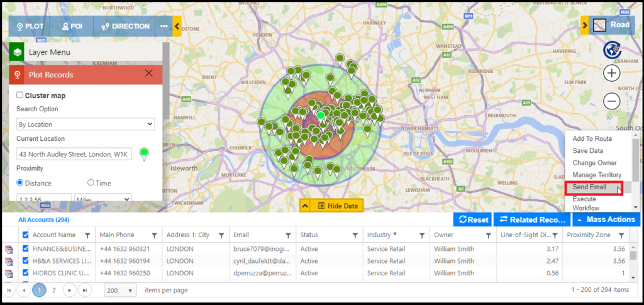Open the items per page dropdown

click(x=120, y=290)
